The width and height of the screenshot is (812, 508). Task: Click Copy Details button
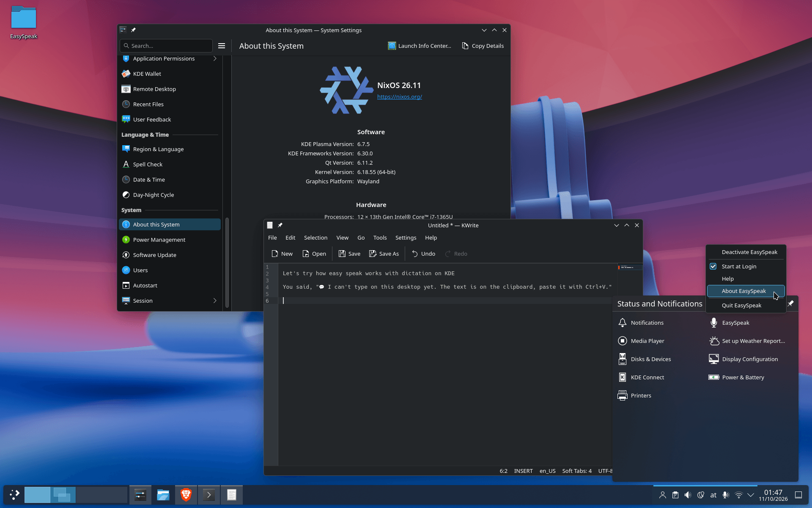[x=483, y=46]
